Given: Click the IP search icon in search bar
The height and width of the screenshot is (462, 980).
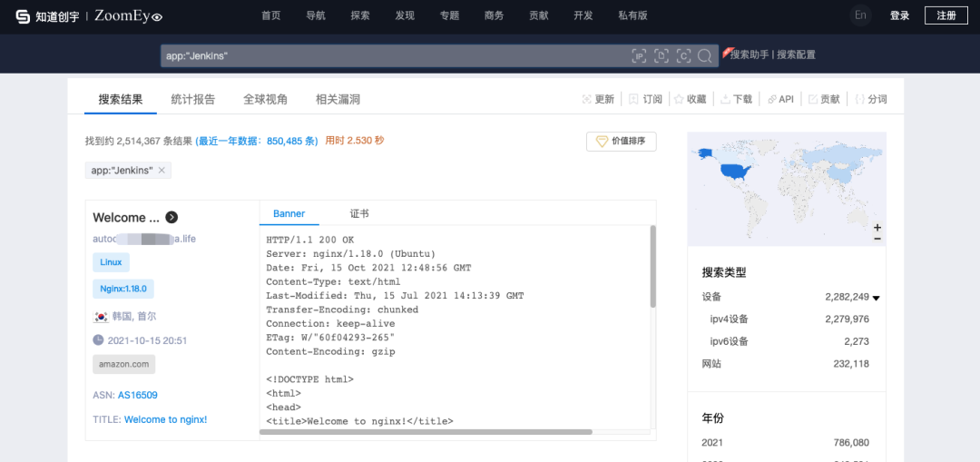Looking at the screenshot, I should point(638,56).
